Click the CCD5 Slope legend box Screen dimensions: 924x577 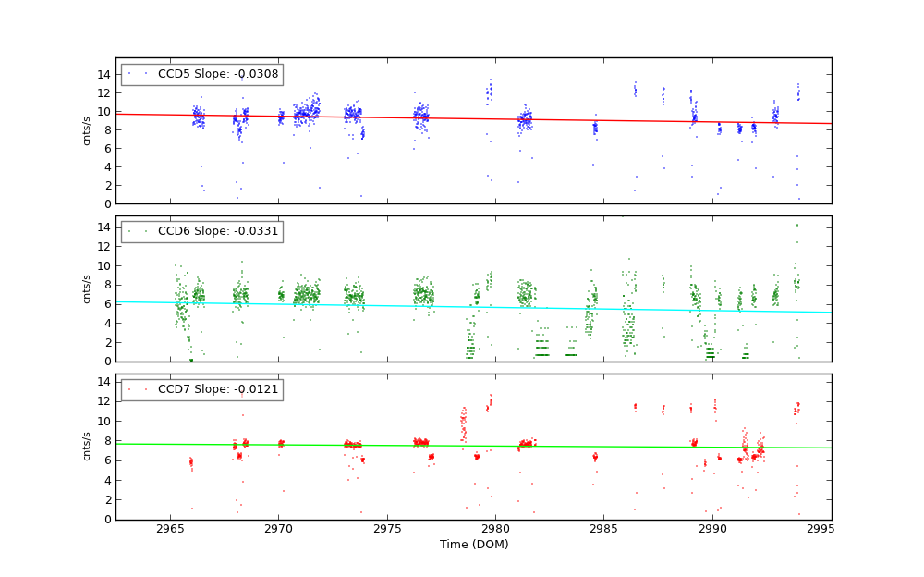[201, 74]
